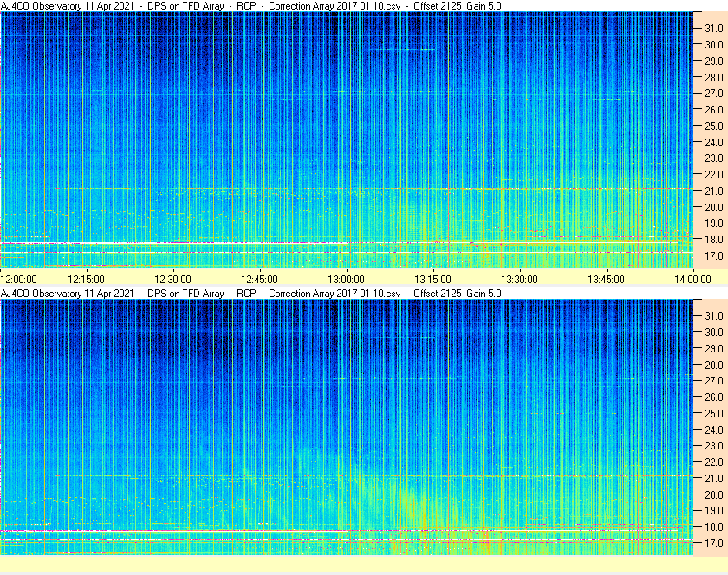The image size is (728, 575).
Task: Click 28.0 on lower spectrogram frequency scale
Action: (x=714, y=365)
